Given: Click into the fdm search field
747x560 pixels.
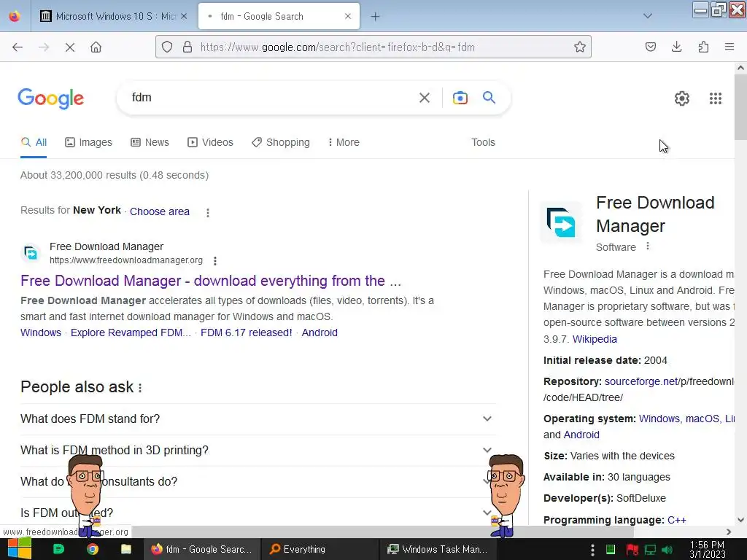Looking at the screenshot, I should point(271,98).
